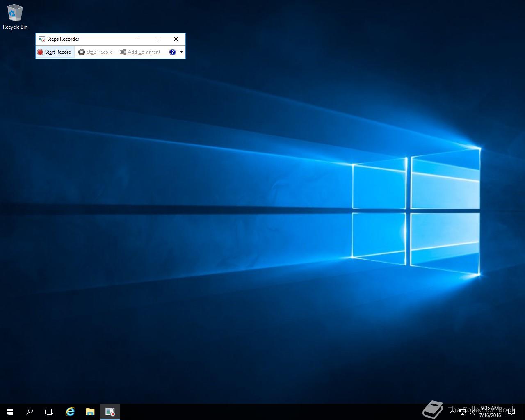Open the network tray icon
Viewport: 525px width, 420px height.
pyautogui.click(x=462, y=412)
